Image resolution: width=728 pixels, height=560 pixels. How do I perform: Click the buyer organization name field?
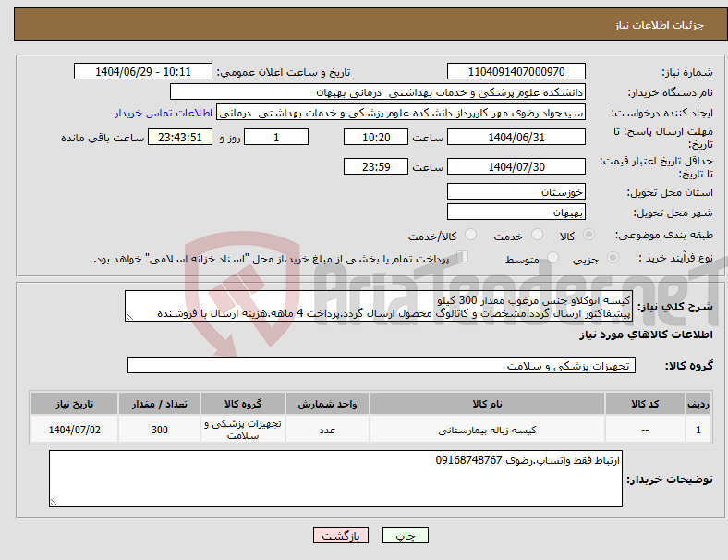point(378,91)
